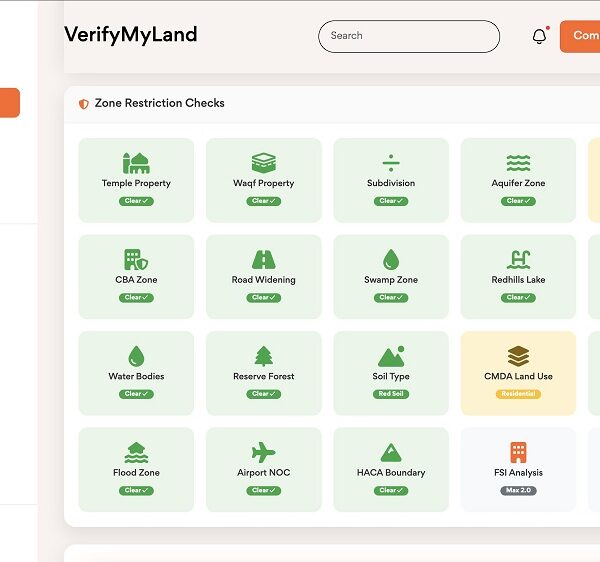This screenshot has width=600, height=562.
Task: Click Clear badge under Flood Zone
Action: (136, 490)
